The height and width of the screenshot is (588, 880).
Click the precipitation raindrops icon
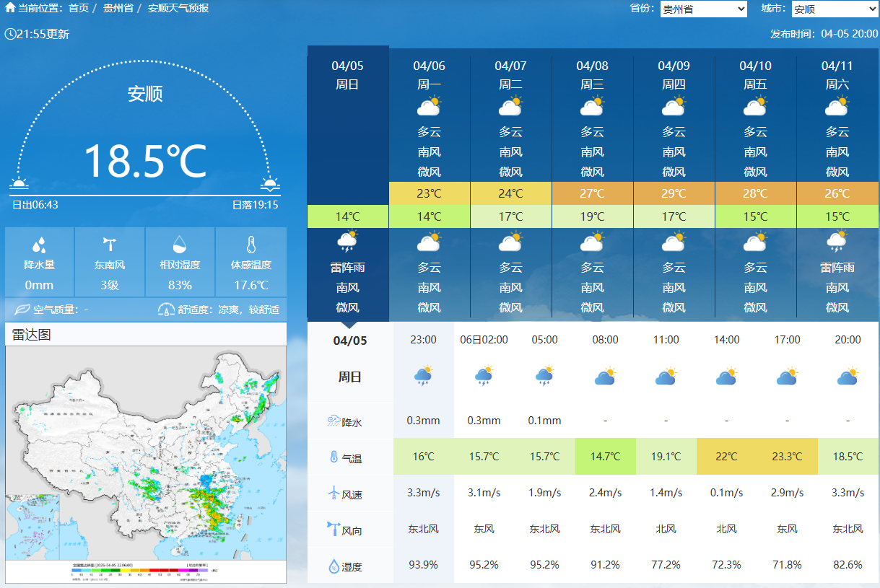40,245
